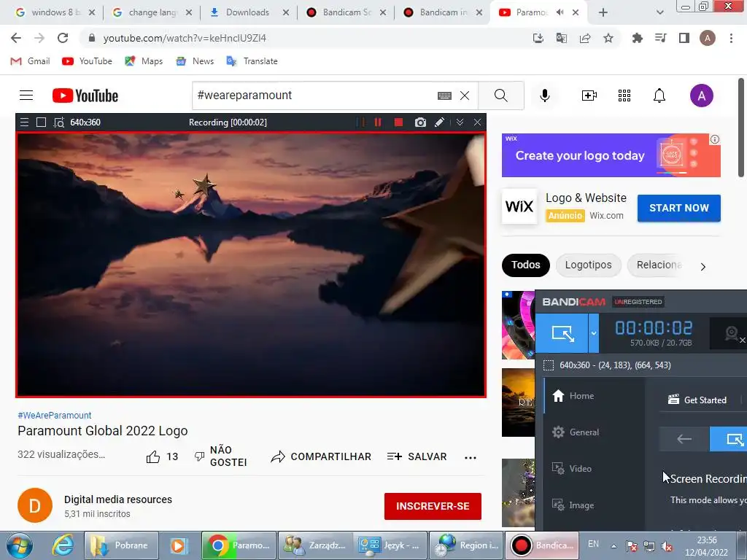The image size is (747, 560).
Task: Show hidden tray icons arrow
Action: click(x=614, y=546)
